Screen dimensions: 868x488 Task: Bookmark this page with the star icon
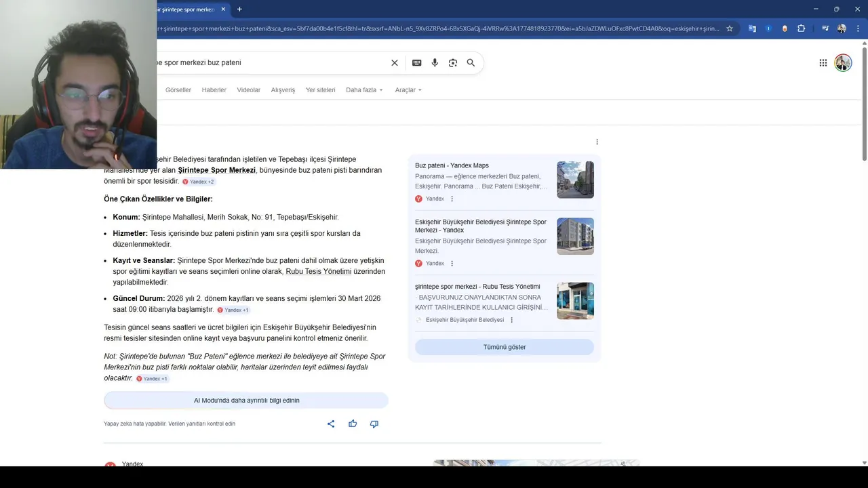(x=730, y=28)
